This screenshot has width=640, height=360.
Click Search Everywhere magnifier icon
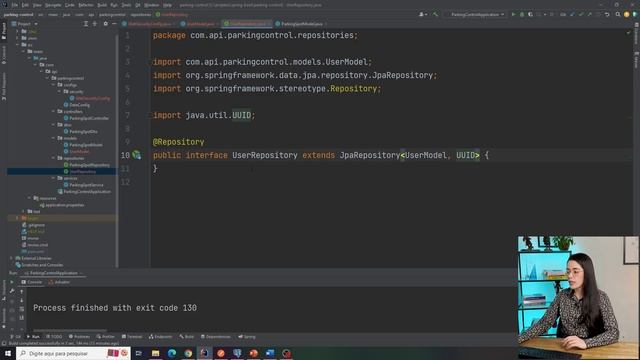click(x=618, y=14)
